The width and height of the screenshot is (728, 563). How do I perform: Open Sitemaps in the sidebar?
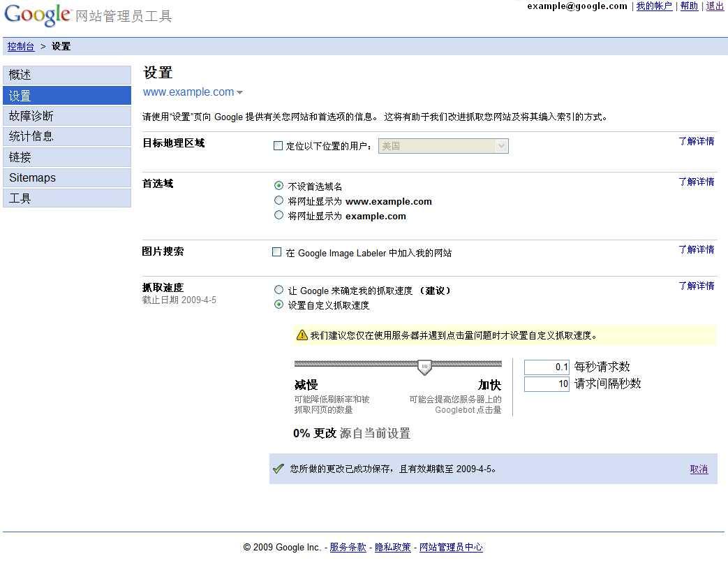coord(67,177)
